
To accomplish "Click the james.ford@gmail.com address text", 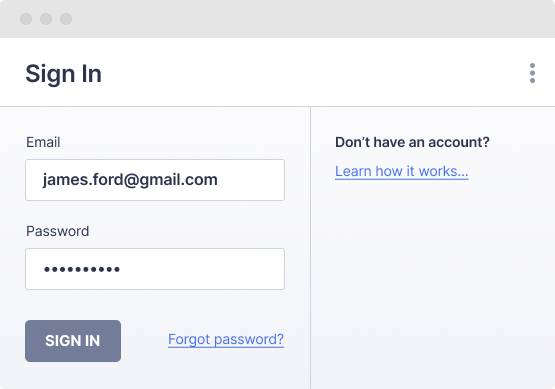I will point(130,180).
